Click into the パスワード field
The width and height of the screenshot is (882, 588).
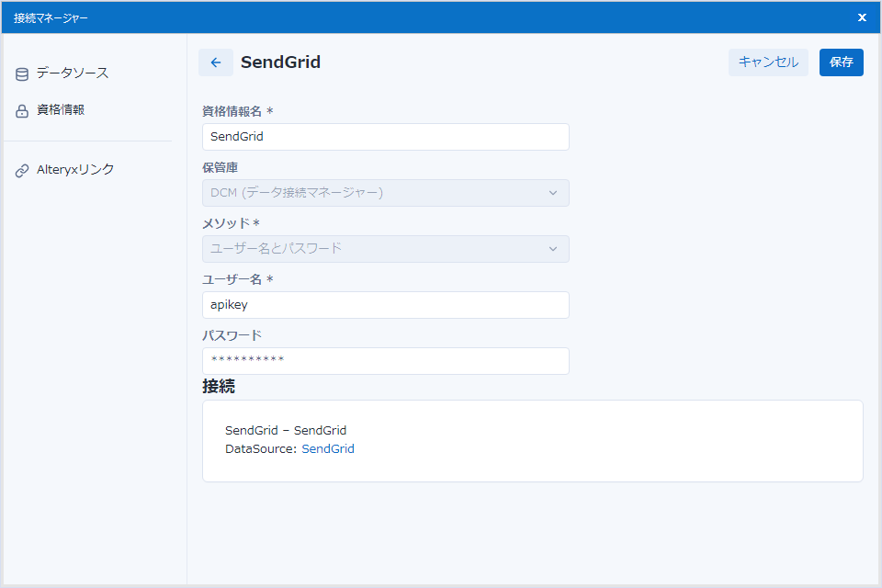pyautogui.click(x=385, y=361)
